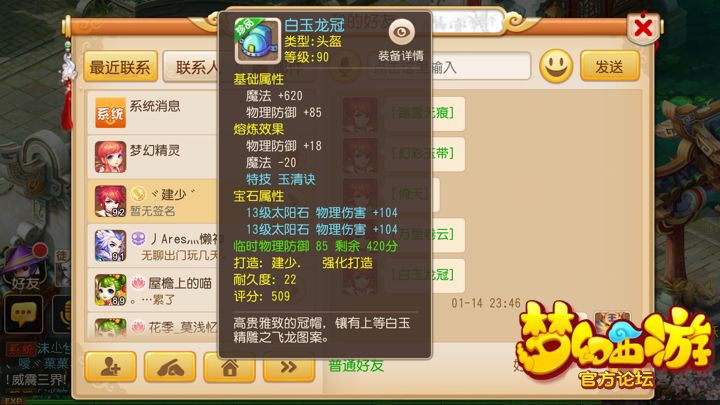Viewport: 720px width, 405px height.
Task: Click the add friend icon button
Action: coord(111,366)
